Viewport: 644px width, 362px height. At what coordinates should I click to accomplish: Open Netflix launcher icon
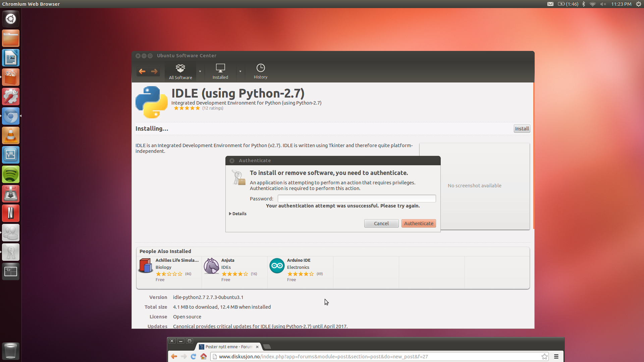pyautogui.click(x=11, y=213)
